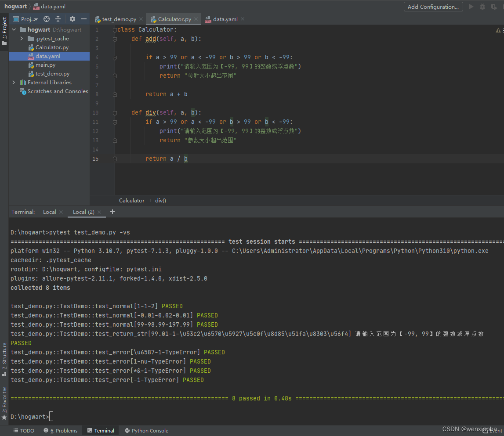Open Project panel settings gear
The image size is (504, 436).
pos(73,19)
